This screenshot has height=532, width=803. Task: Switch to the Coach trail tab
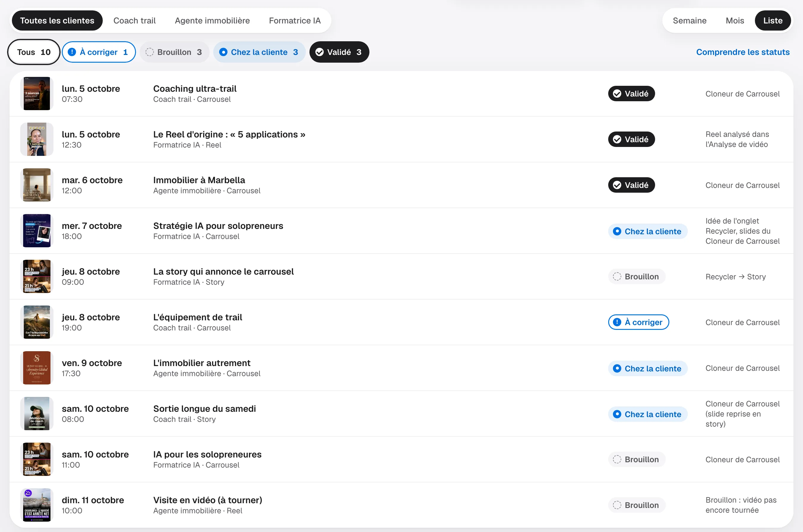pos(135,21)
